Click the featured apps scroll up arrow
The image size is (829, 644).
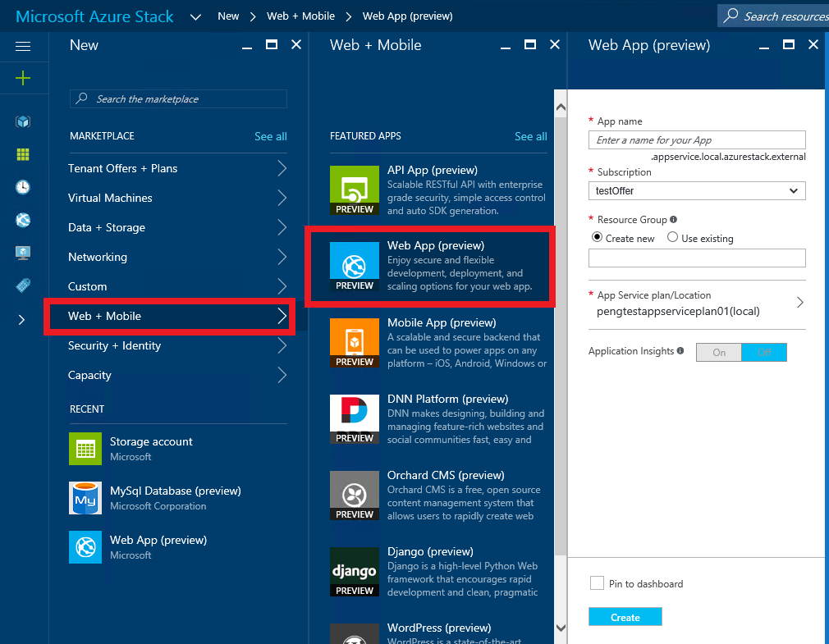click(561, 107)
